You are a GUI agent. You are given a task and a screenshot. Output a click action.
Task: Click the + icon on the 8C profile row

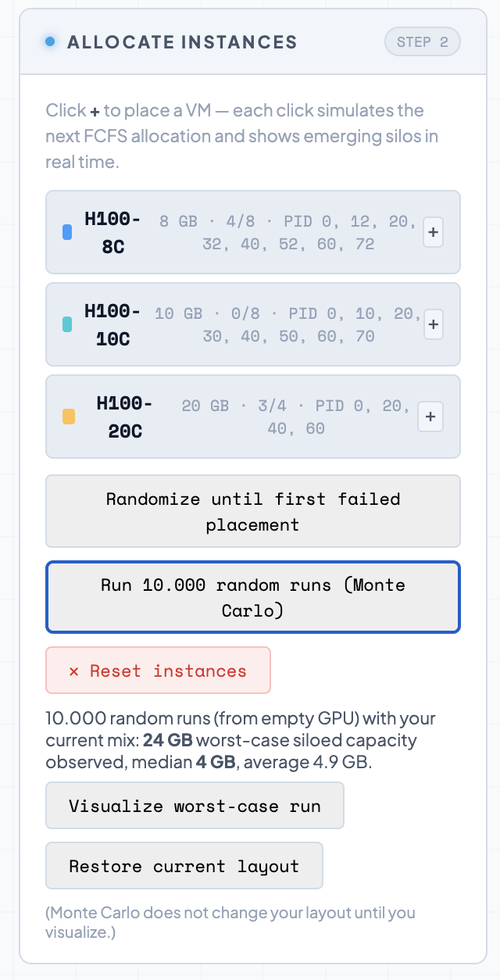pyautogui.click(x=433, y=232)
